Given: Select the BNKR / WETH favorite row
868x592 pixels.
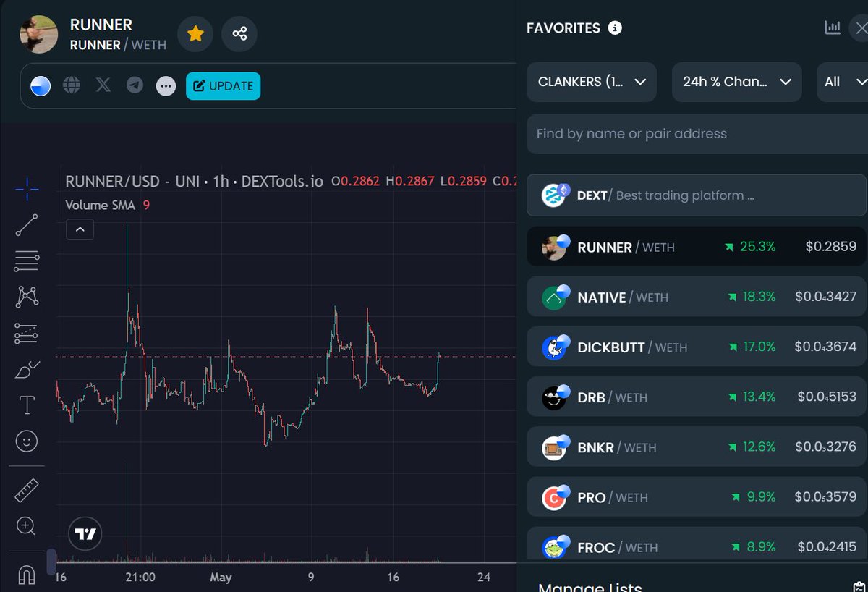Looking at the screenshot, I should coord(697,447).
